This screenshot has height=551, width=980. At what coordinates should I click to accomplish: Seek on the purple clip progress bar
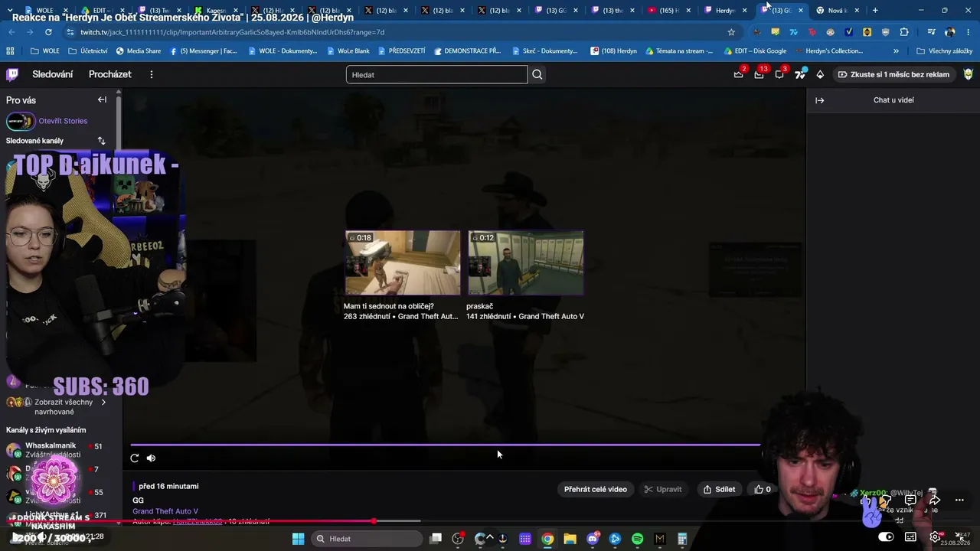tap(446, 445)
